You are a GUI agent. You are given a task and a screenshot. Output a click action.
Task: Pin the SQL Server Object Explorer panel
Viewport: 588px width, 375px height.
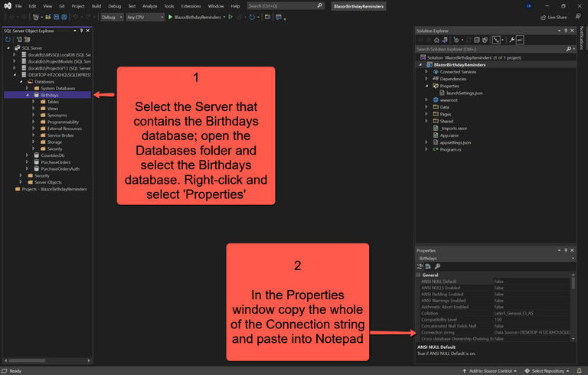[83, 31]
